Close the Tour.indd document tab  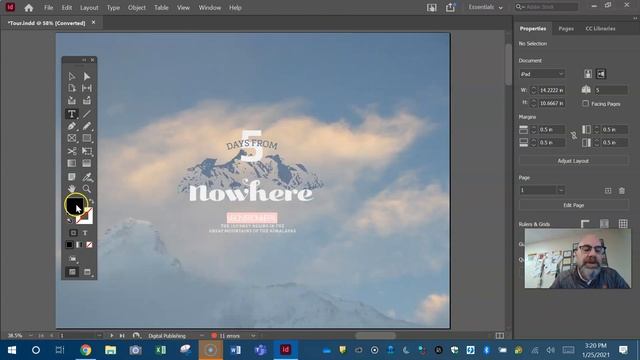click(93, 22)
